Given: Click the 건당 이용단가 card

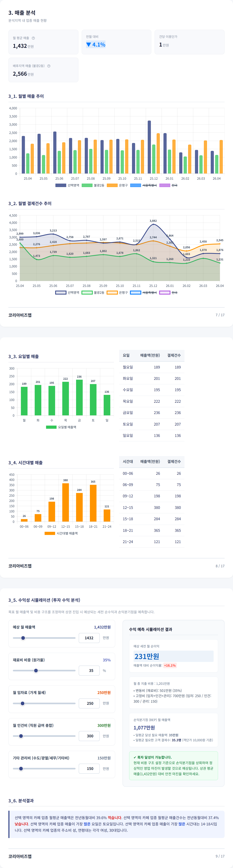Looking at the screenshot, I should point(190,42).
